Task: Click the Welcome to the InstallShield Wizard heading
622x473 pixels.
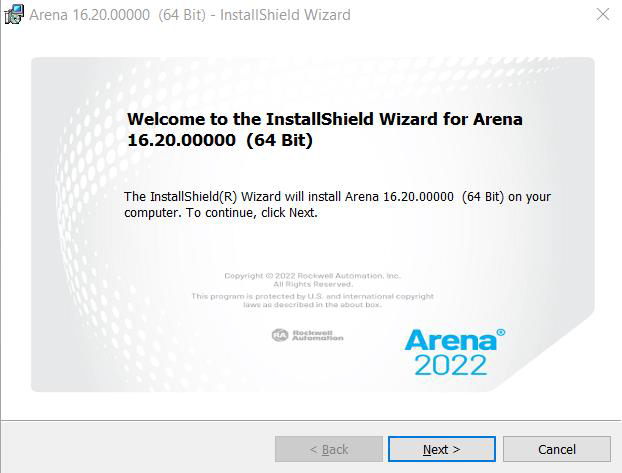Action: [x=324, y=129]
